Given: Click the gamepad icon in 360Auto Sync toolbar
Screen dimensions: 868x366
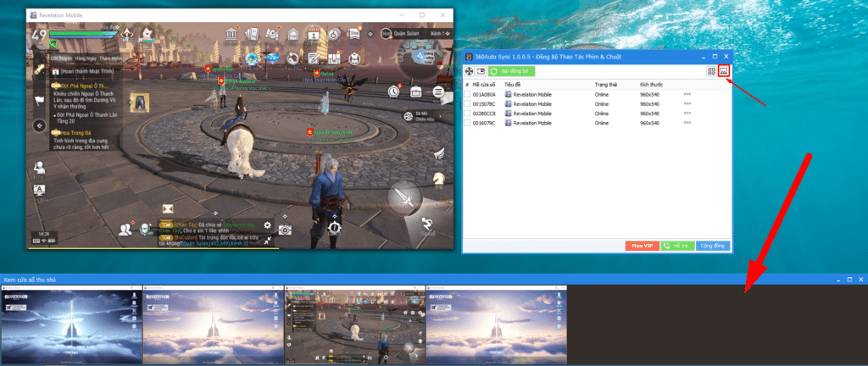Looking at the screenshot, I should point(470,71).
